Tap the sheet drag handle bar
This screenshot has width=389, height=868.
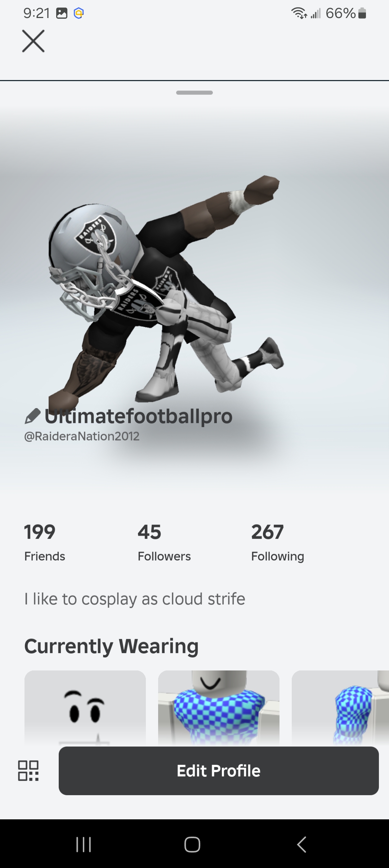tap(194, 93)
